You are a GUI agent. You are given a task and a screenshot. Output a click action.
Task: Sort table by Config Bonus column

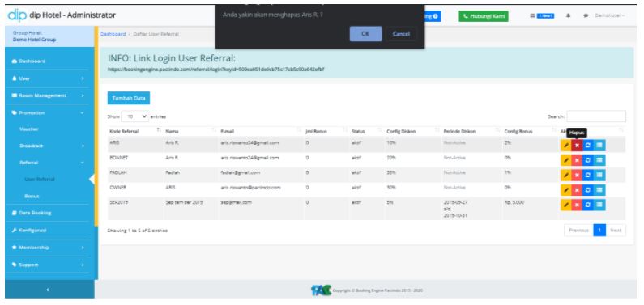[x=530, y=131]
